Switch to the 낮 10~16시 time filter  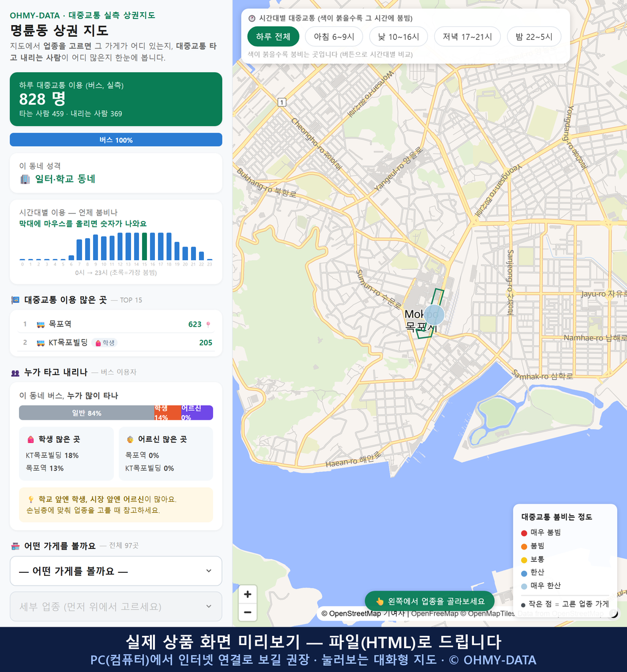[x=399, y=37]
